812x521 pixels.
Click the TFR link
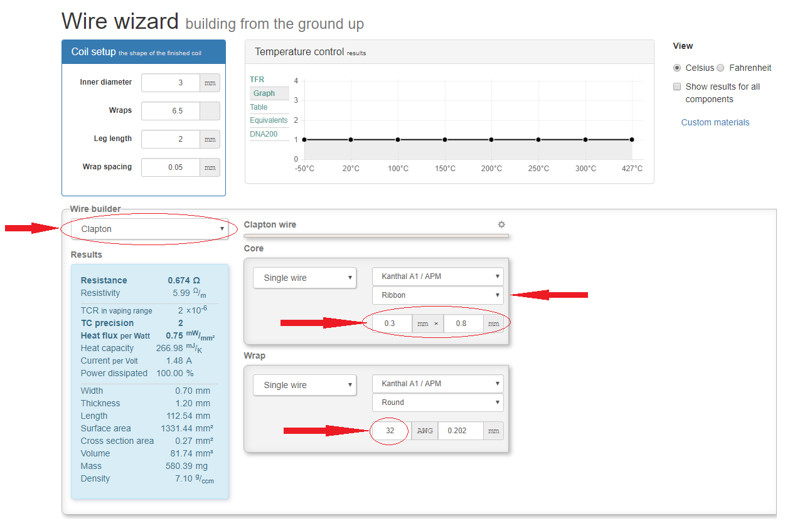[257, 80]
